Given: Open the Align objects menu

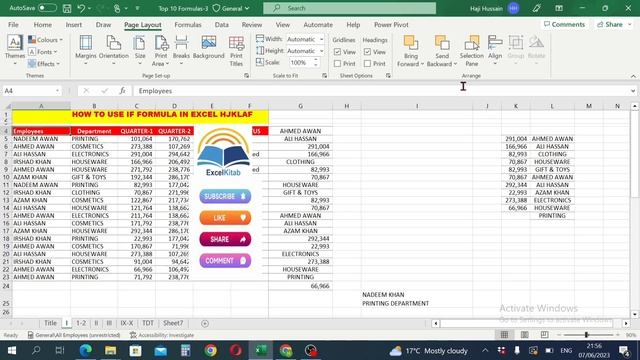Looking at the screenshot, I should (x=495, y=50).
